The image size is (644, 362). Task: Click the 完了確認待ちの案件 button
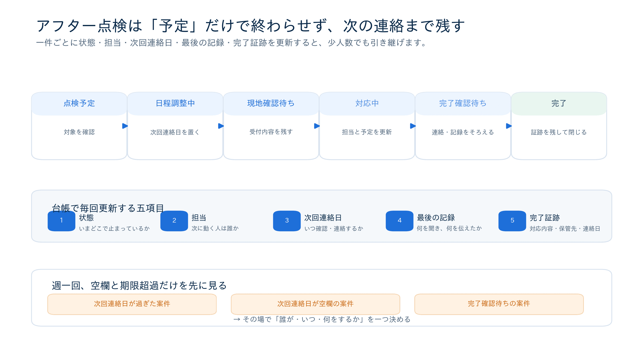point(499,304)
